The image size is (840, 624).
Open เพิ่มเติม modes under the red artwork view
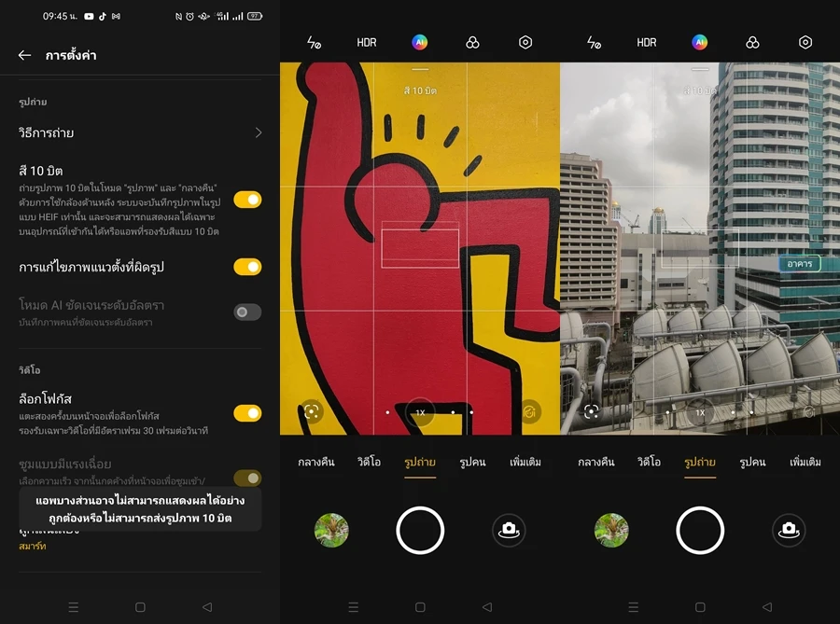525,462
